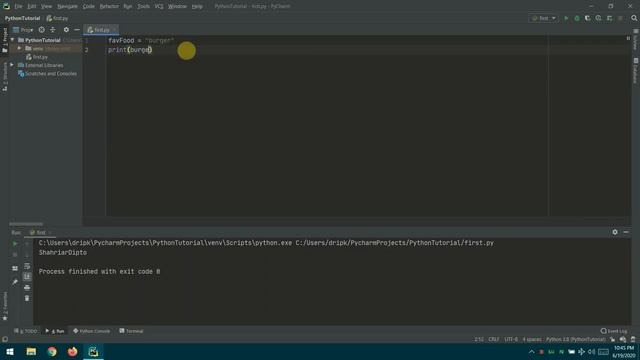Toggle the Project side tool window tab
The height and width of the screenshot is (360, 640).
click(5, 40)
